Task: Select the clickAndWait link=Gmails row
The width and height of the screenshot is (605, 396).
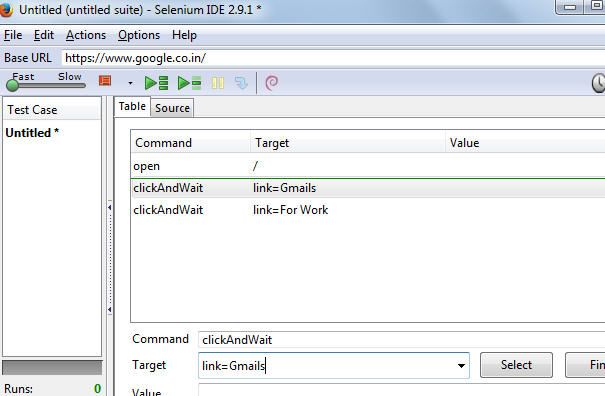Action: click(368, 188)
